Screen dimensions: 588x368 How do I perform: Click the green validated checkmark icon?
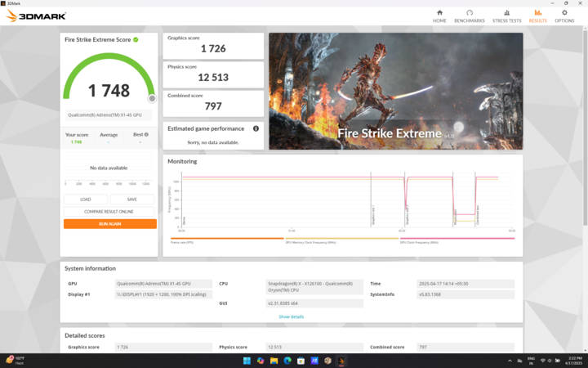tap(136, 39)
